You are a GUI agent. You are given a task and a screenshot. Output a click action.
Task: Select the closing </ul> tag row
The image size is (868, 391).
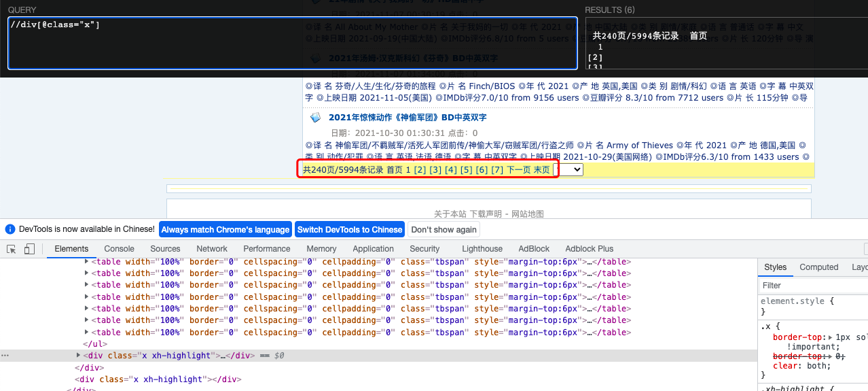coord(94,344)
